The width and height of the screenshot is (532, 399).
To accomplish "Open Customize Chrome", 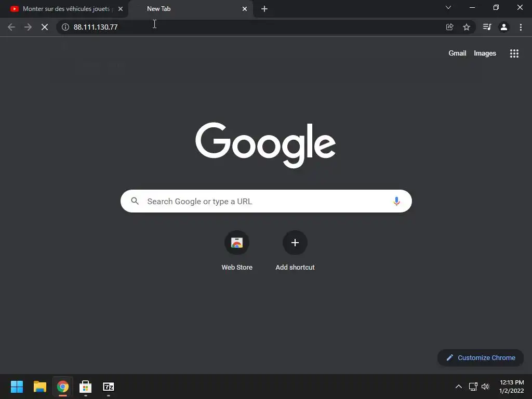I will tap(481, 357).
